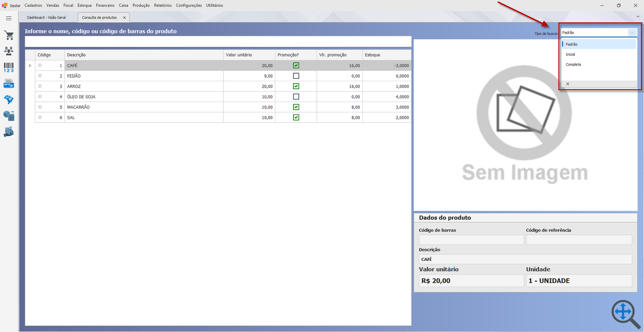Click the Gestor application logo
Viewport: 644px width, 332px height.
pos(5,5)
